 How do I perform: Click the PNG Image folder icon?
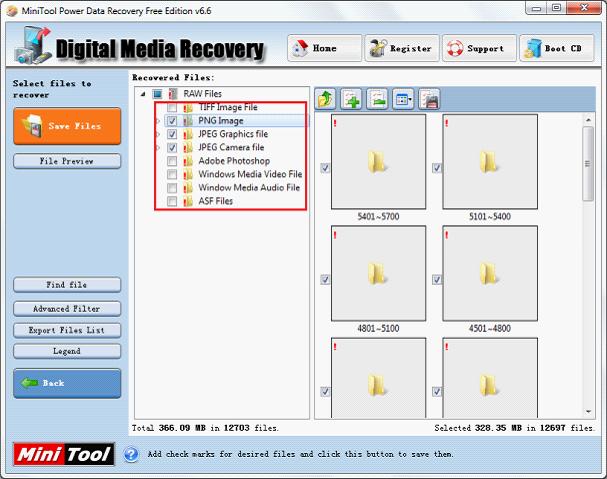coord(188,121)
